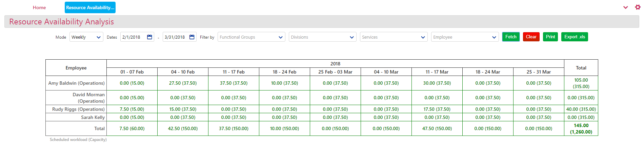Click the 18 - 24 Mar column header

click(488, 72)
